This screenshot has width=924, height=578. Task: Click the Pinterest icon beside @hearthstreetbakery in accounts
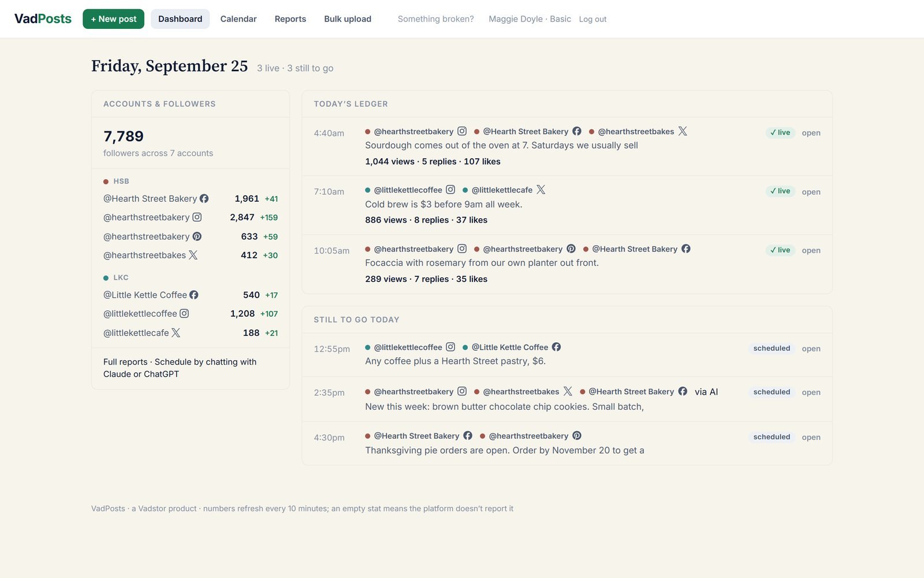[197, 236]
